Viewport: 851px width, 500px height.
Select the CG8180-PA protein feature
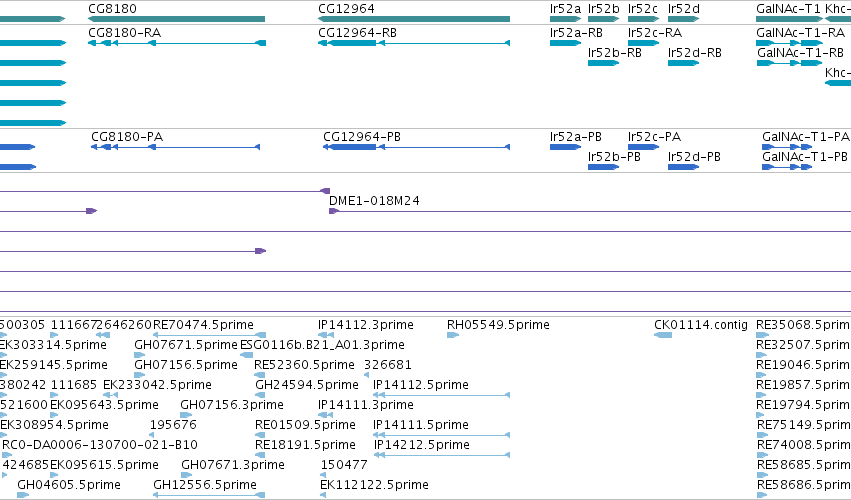point(175,147)
